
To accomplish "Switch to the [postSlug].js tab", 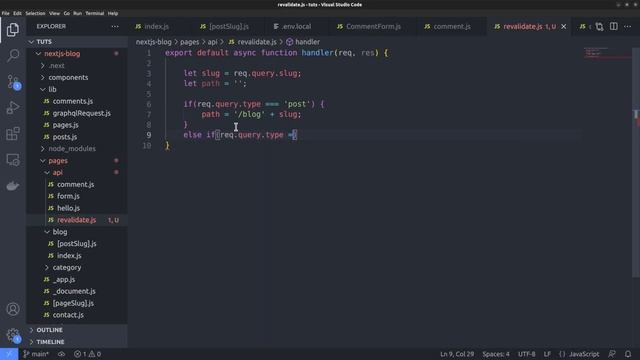I will point(229,27).
